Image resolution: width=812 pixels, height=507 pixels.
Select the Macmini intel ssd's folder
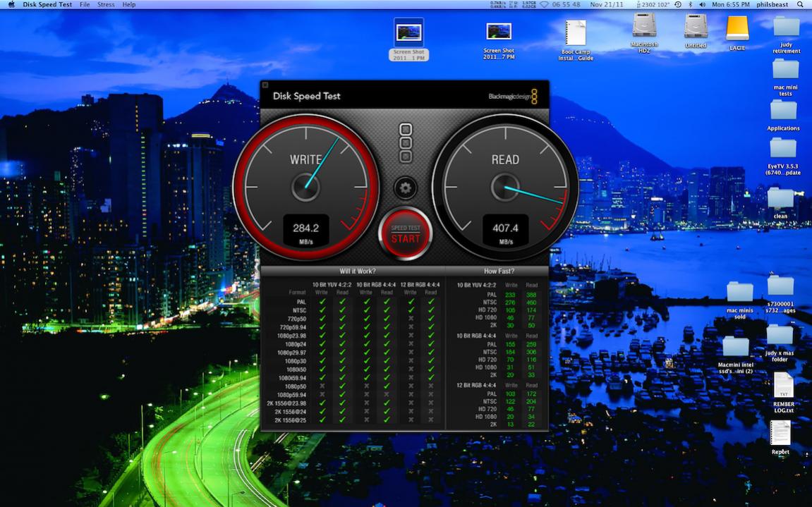(x=735, y=355)
